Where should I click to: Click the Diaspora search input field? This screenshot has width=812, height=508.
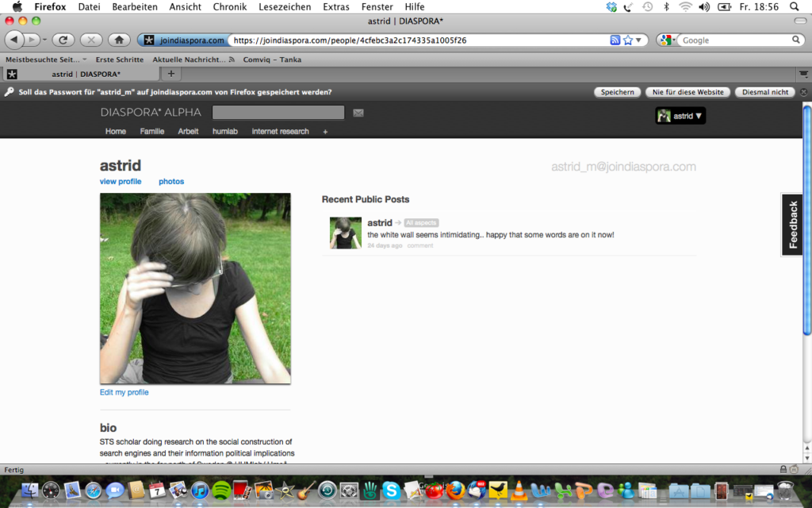point(278,113)
